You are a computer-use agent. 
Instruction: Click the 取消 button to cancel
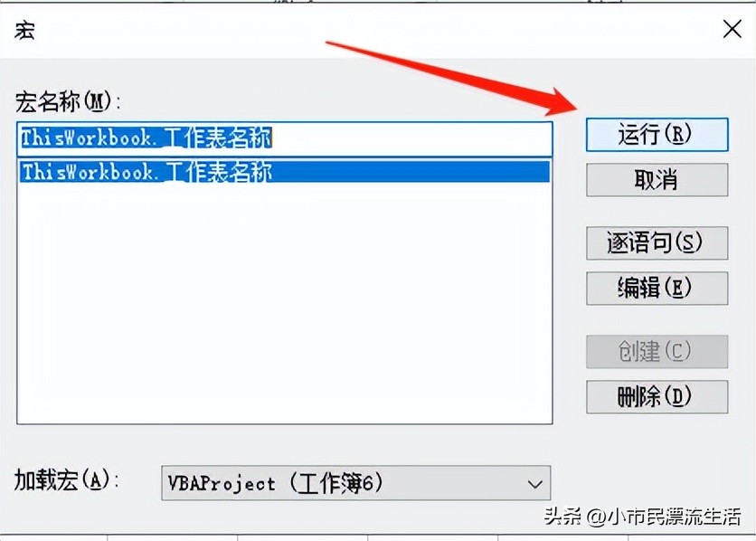click(x=657, y=180)
